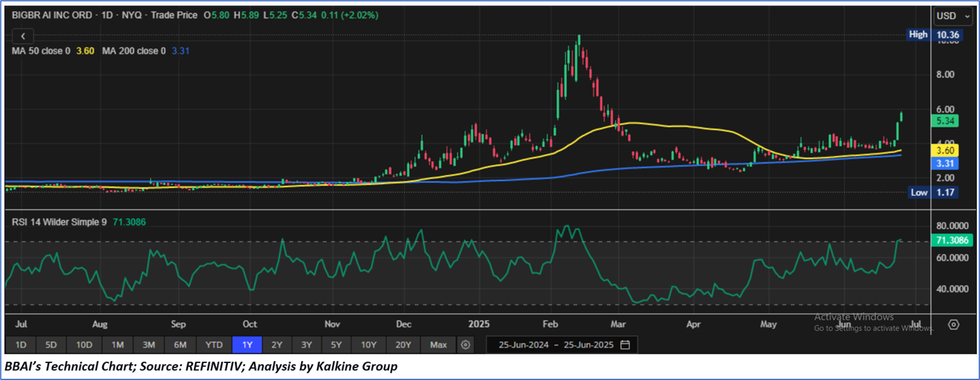Open the USD currency dropdown
Screen dimensions: 980x380
(953, 16)
